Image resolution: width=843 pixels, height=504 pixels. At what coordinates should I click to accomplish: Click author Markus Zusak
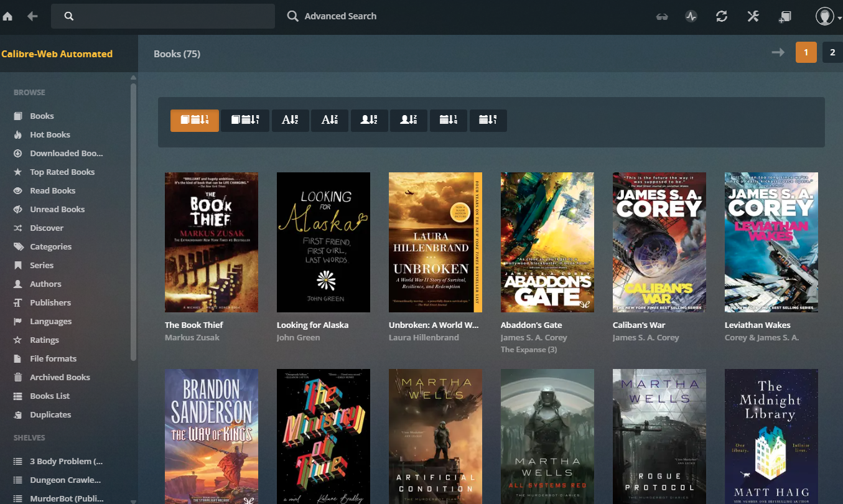click(x=192, y=337)
